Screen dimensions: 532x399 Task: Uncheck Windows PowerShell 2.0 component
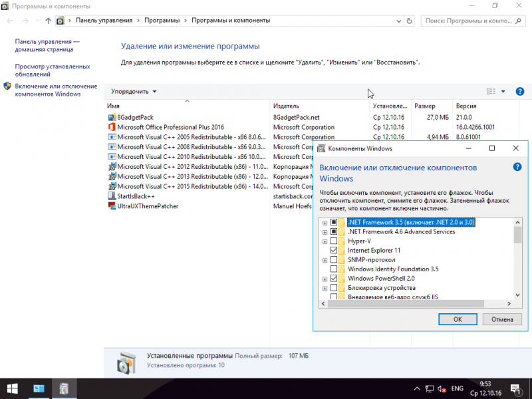coord(334,279)
